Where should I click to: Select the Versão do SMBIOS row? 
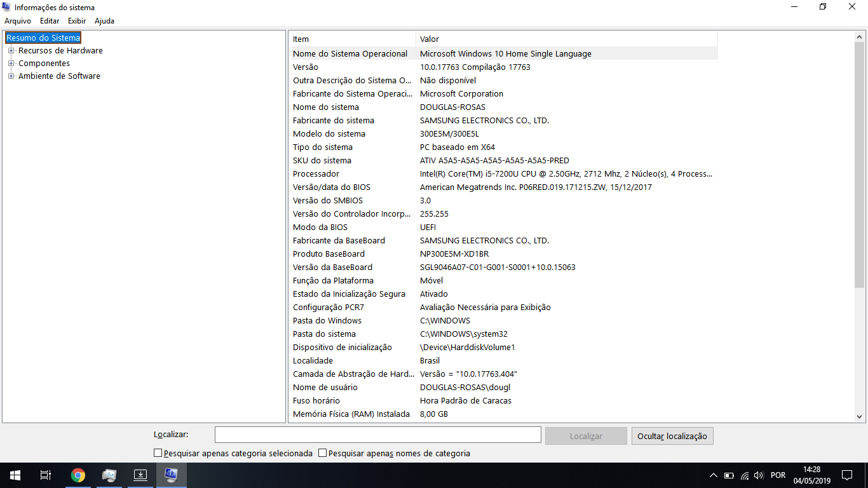[x=503, y=200]
